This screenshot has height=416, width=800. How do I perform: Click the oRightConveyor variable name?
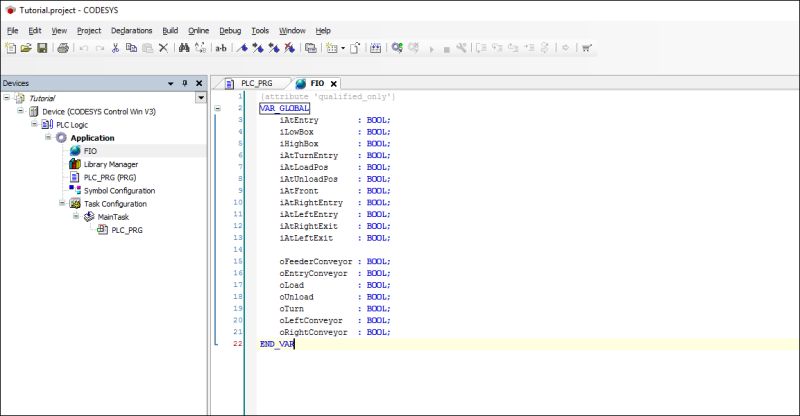pyautogui.click(x=313, y=332)
